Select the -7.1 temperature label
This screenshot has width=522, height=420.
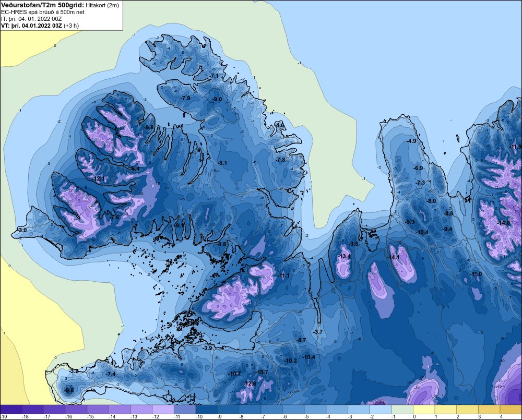214,76
